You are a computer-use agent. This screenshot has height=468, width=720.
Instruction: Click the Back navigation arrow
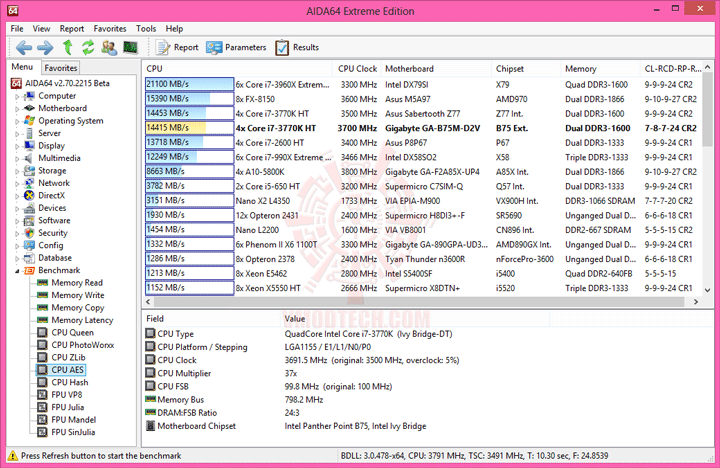(x=24, y=47)
